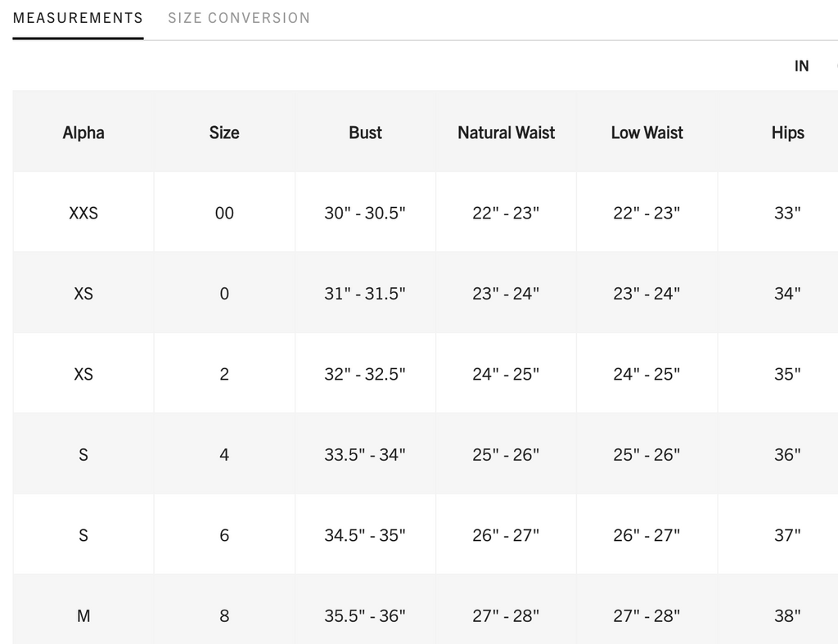This screenshot has width=838, height=644.
Task: Click the M alpha size cell
Action: [x=83, y=615]
